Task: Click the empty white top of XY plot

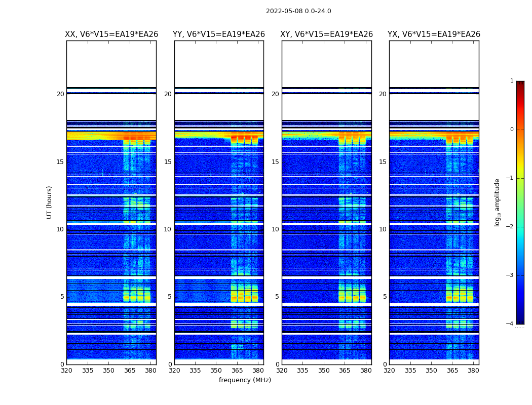Action: coord(327,64)
